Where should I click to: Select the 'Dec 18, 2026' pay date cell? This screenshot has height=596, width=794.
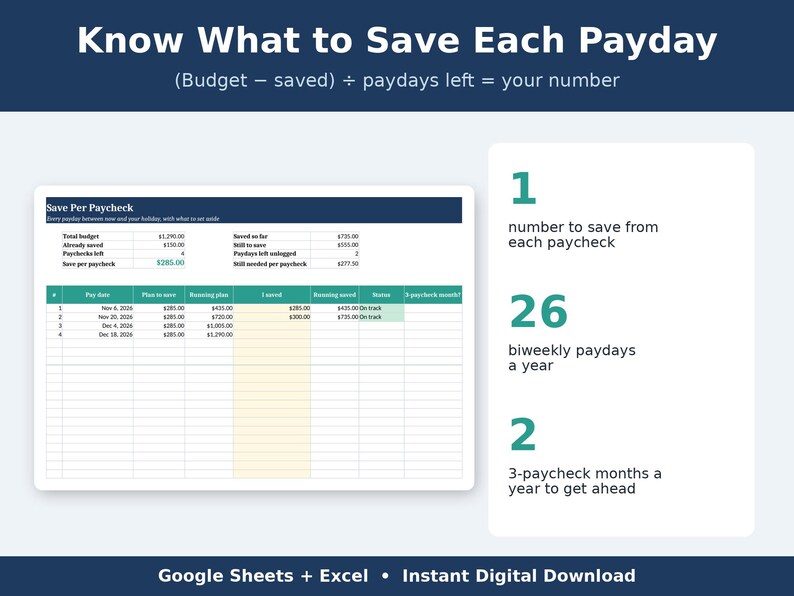(x=98, y=334)
